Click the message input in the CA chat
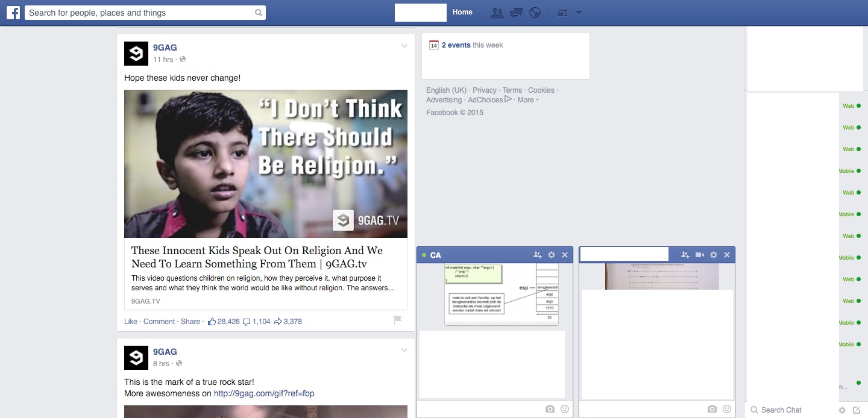 click(480, 410)
